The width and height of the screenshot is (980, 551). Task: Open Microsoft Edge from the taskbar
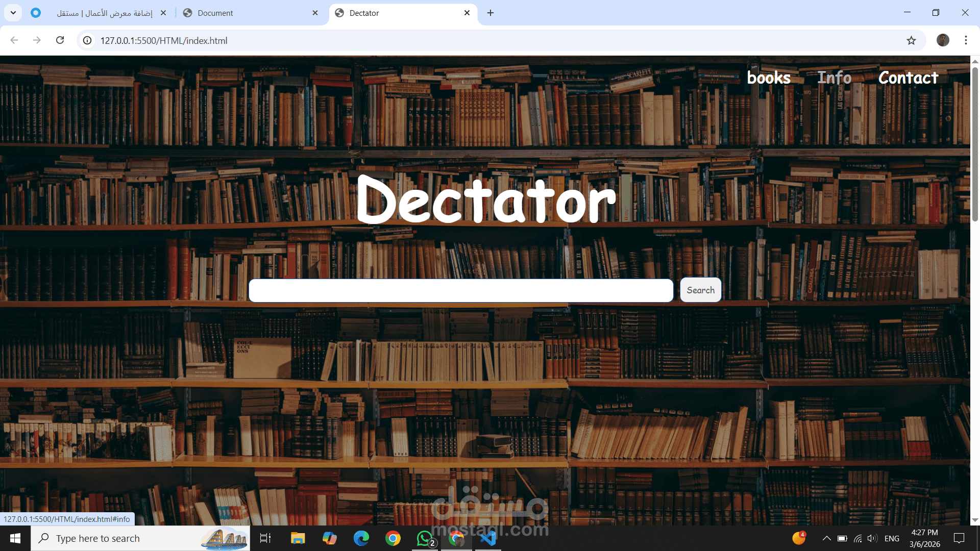(x=361, y=538)
